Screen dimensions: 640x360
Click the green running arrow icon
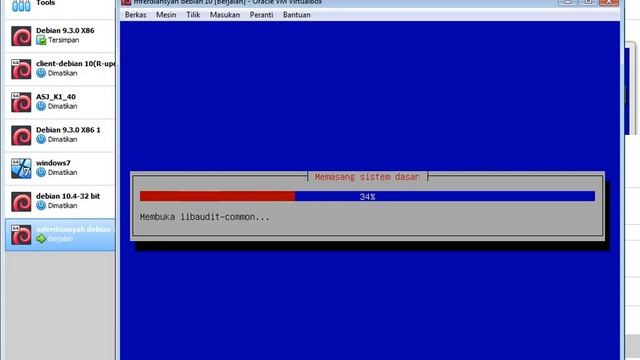pyautogui.click(x=41, y=238)
